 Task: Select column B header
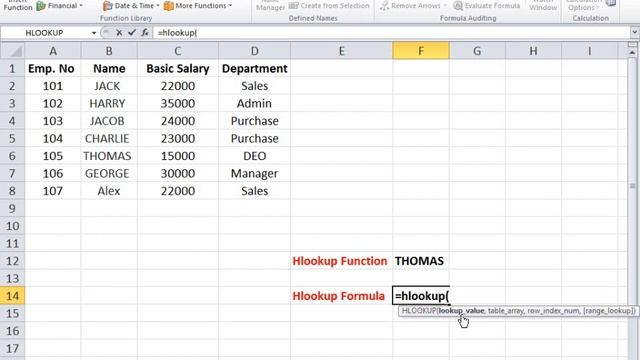click(x=109, y=51)
